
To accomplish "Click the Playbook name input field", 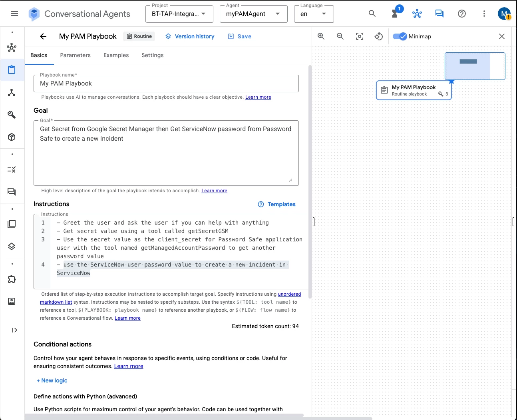I will [x=166, y=84].
